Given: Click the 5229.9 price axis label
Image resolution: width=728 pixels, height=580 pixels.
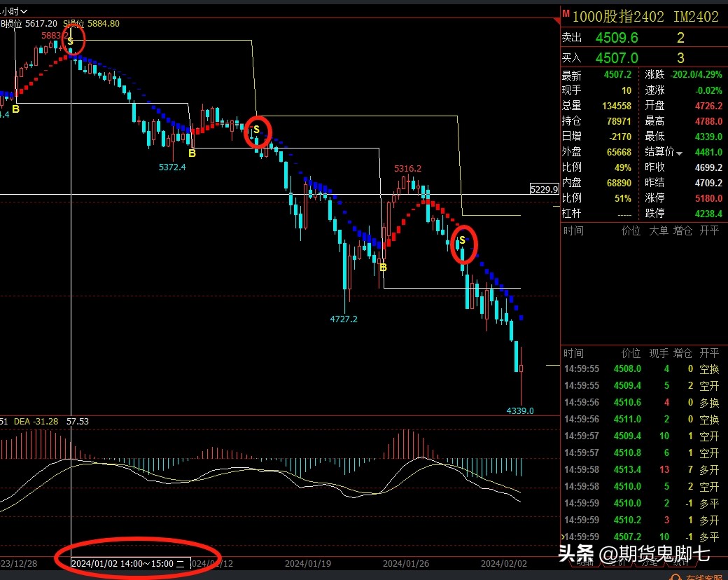Looking at the screenshot, I should point(544,189).
